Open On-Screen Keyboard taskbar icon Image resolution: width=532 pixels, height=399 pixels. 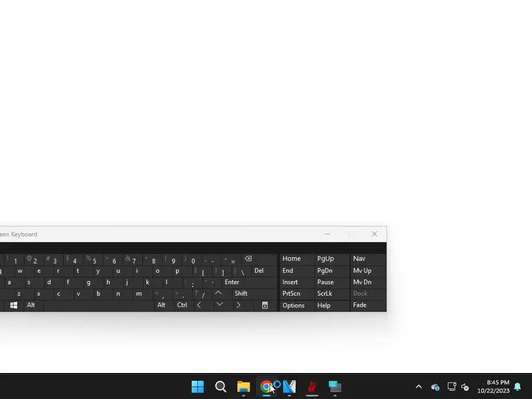point(335,387)
